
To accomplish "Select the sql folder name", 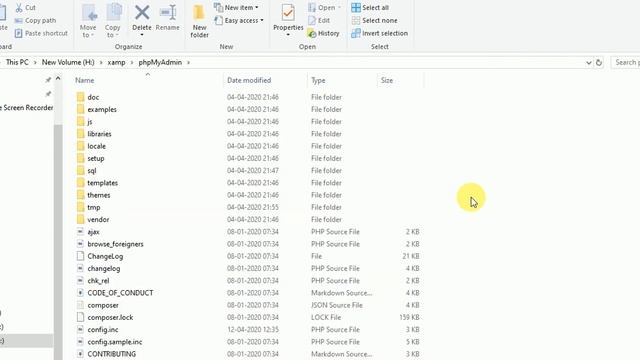I will click(92, 171).
